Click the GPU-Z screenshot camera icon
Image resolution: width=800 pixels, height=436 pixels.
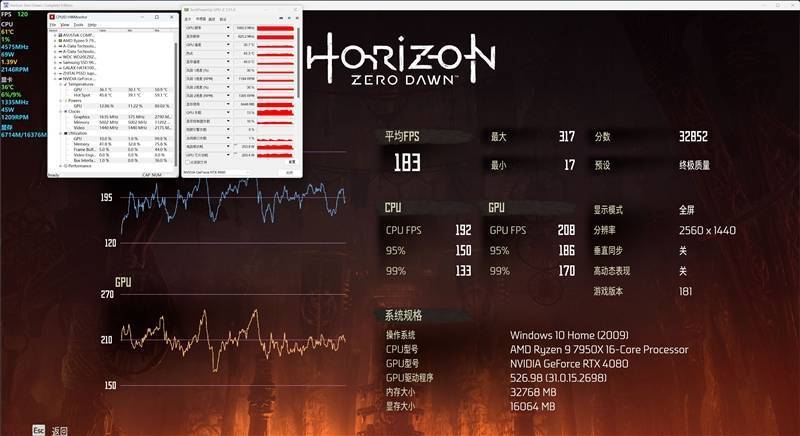[281, 18]
